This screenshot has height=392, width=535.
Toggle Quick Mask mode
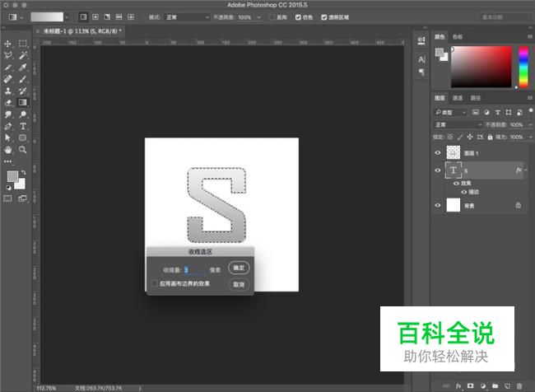(x=7, y=198)
